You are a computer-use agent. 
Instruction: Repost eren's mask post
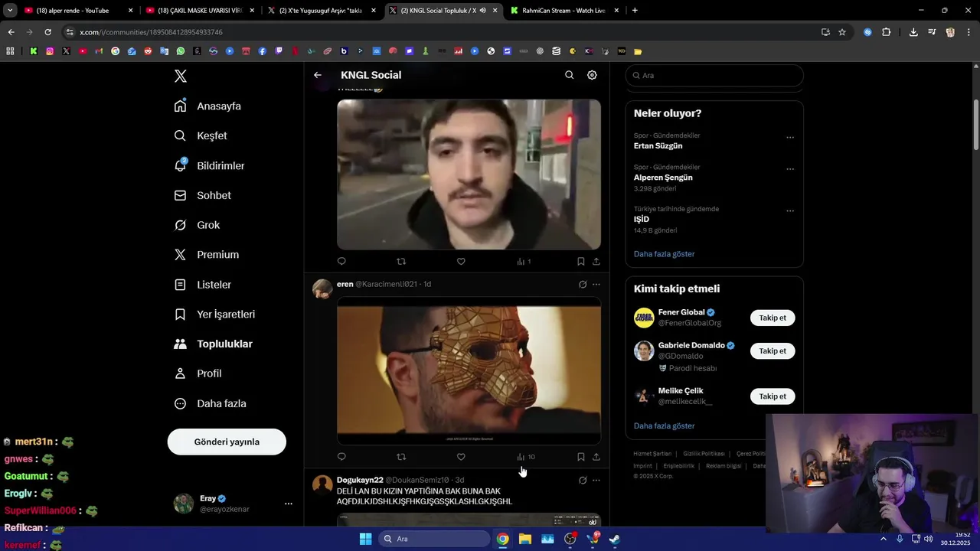[401, 457]
